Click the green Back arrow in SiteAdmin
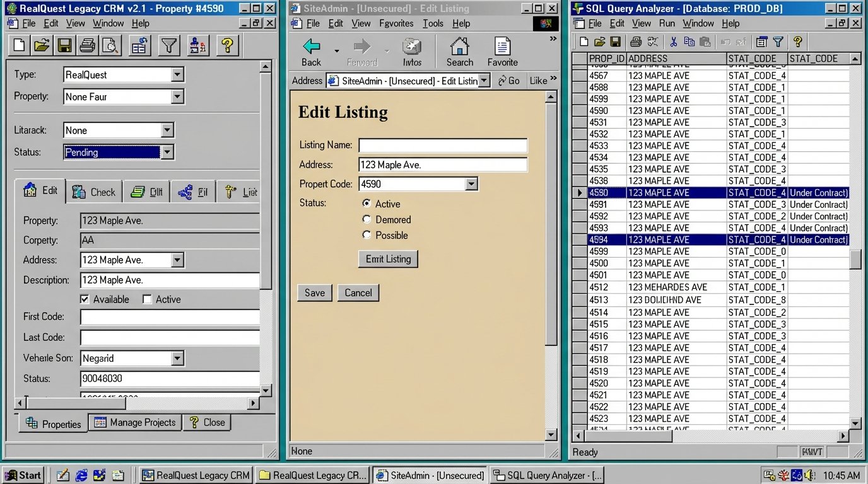Screen dimensions: 868x484 [x=311, y=47]
